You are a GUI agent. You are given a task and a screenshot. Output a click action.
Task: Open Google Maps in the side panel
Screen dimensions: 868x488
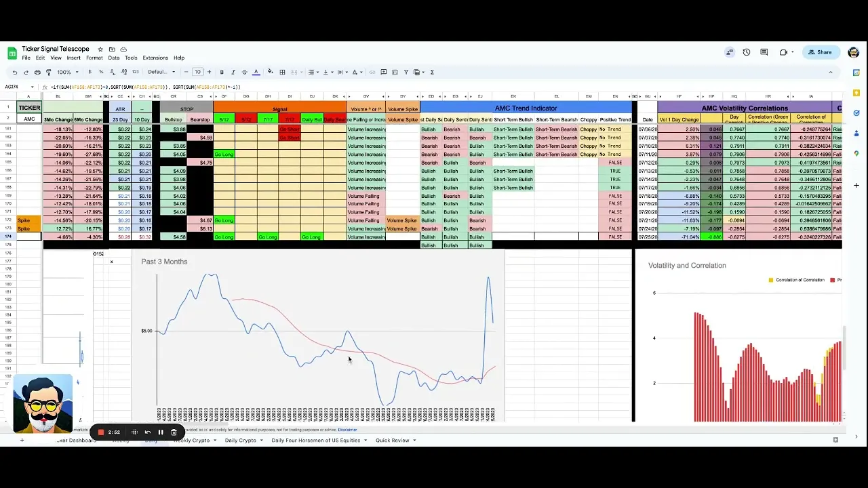point(856,154)
